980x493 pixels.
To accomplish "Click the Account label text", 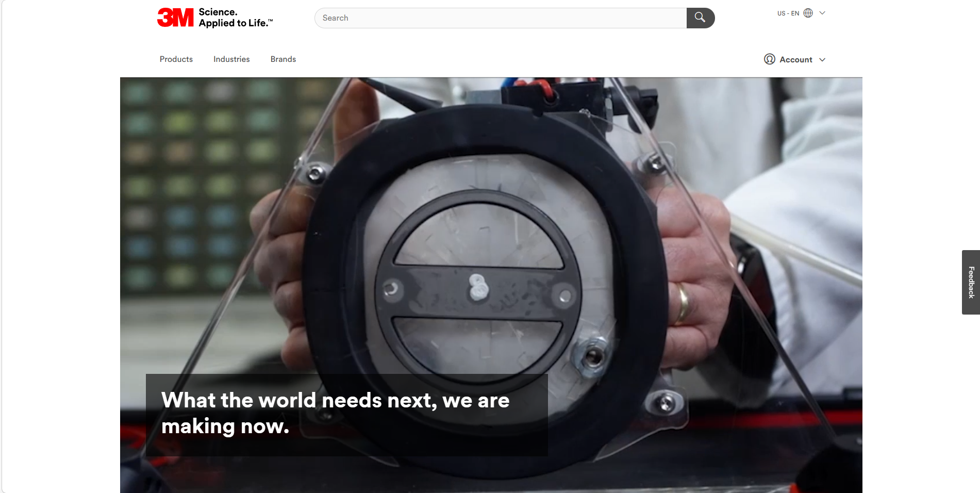I will click(x=795, y=60).
